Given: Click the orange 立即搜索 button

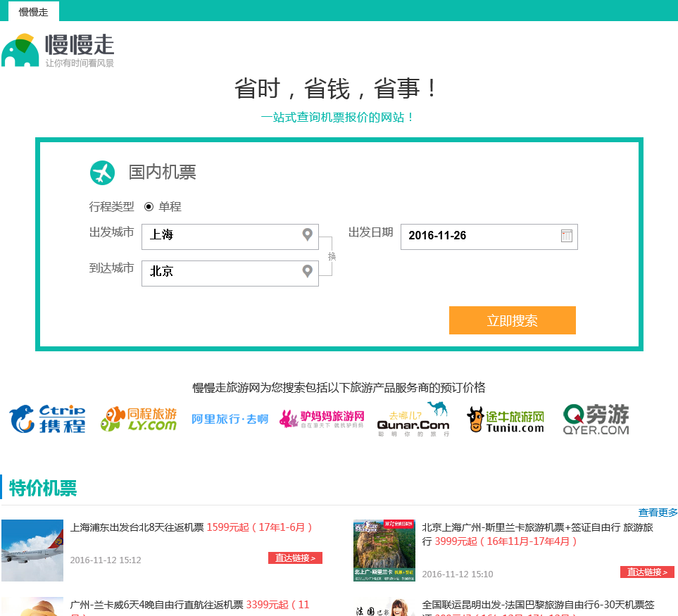Looking at the screenshot, I should pos(513,320).
